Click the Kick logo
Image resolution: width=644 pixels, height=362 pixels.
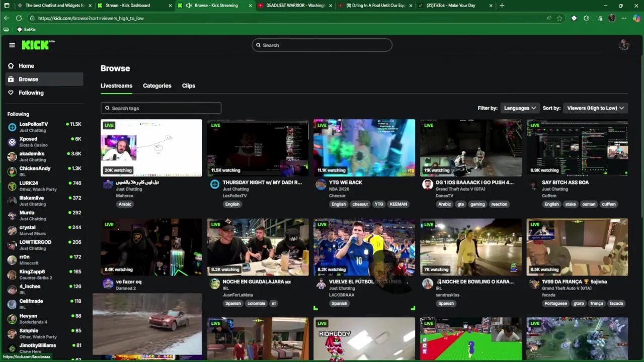(38, 45)
